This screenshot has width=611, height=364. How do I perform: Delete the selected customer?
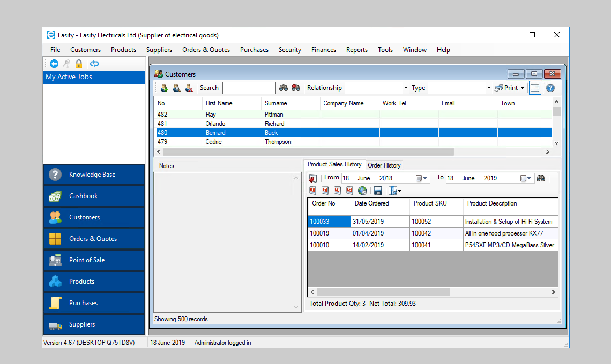189,87
